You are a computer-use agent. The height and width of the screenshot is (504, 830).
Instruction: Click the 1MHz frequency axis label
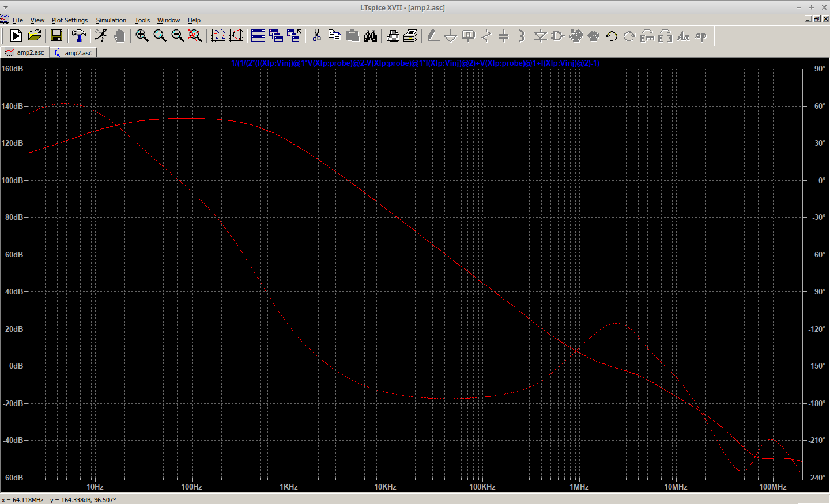(x=579, y=487)
